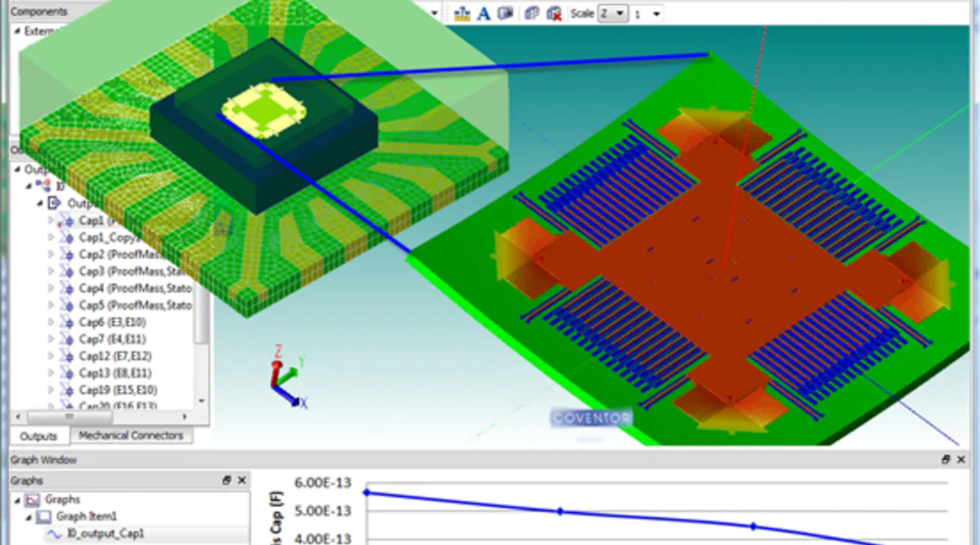Viewport: 980px width, 545px height.
Task: Expand the Cap5 (ProofMass,Stato tree node
Action: tap(52, 306)
